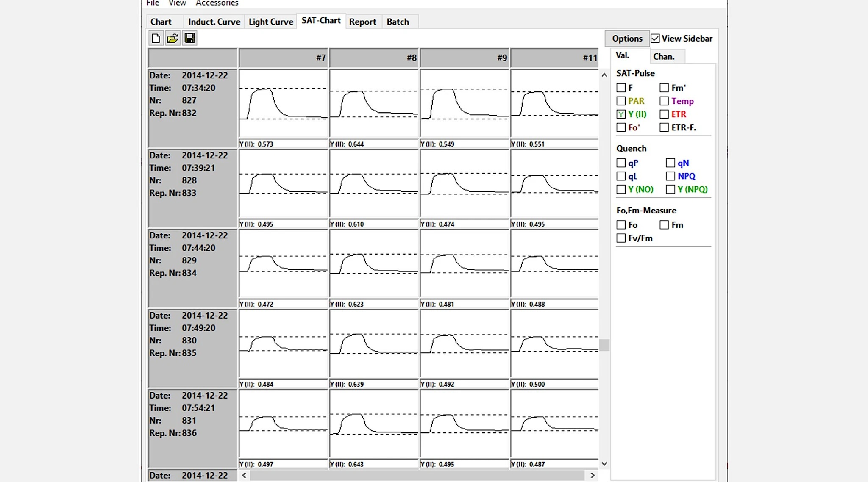
Task: Click the horizontal scrollbar right arrow
Action: click(x=593, y=475)
